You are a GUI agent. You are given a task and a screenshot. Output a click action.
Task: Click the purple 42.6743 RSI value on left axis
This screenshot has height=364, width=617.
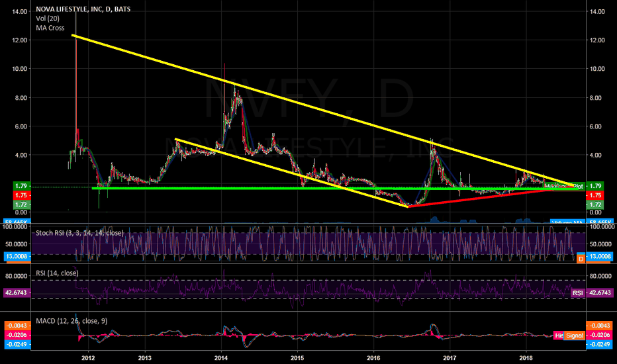[x=17, y=293]
